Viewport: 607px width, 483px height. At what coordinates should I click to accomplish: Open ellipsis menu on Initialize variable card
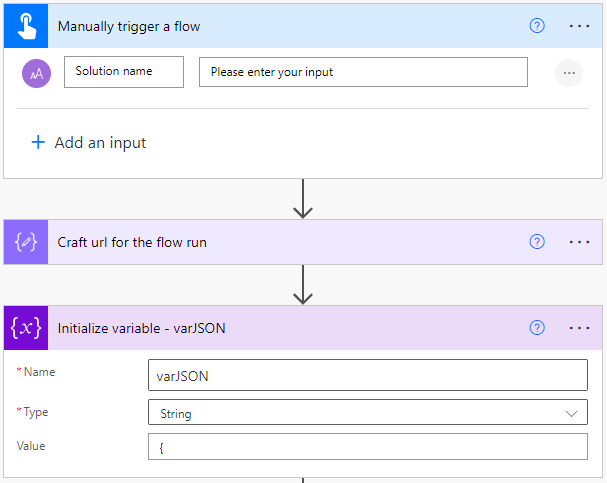[580, 327]
